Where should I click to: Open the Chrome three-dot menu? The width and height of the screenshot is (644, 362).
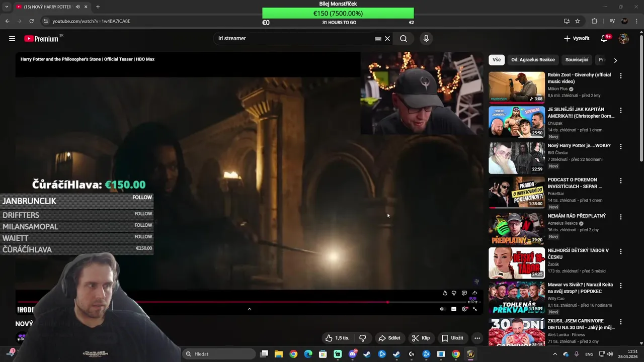636,21
